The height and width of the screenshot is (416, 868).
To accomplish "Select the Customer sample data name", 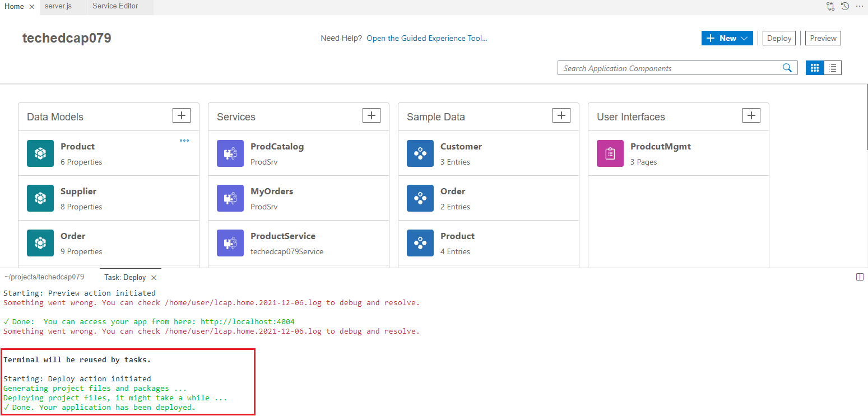I will pyautogui.click(x=461, y=147).
